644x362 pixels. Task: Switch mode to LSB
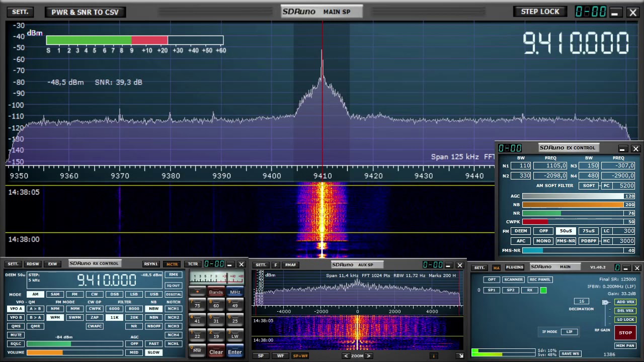click(x=134, y=294)
